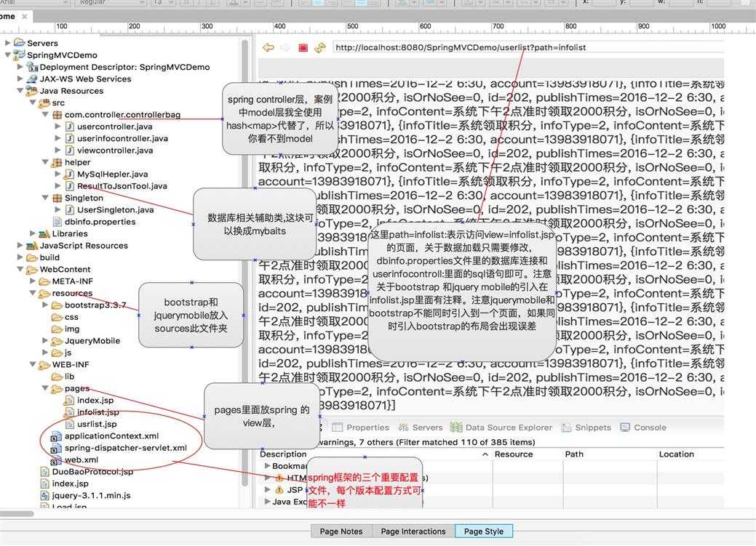756x546 pixels.
Task: Expand the bootstrap3.3.7 folder
Action: point(45,305)
